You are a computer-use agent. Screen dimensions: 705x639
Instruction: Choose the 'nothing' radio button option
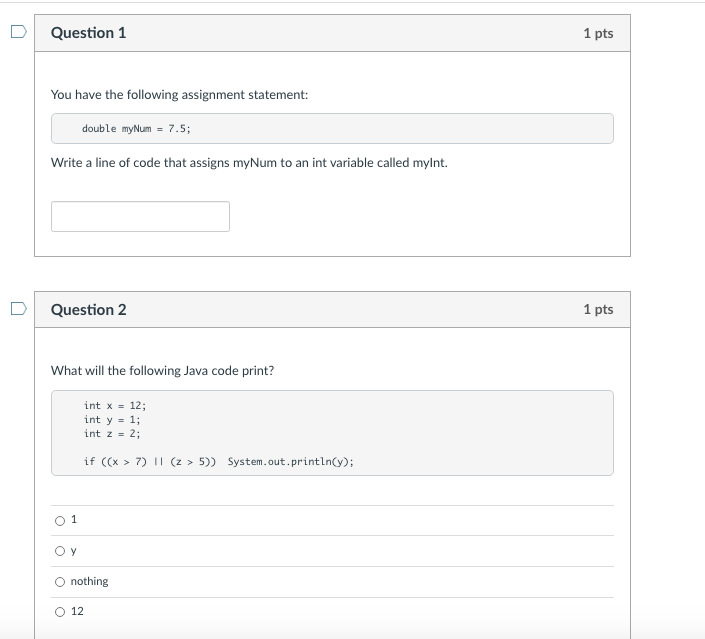pos(60,582)
